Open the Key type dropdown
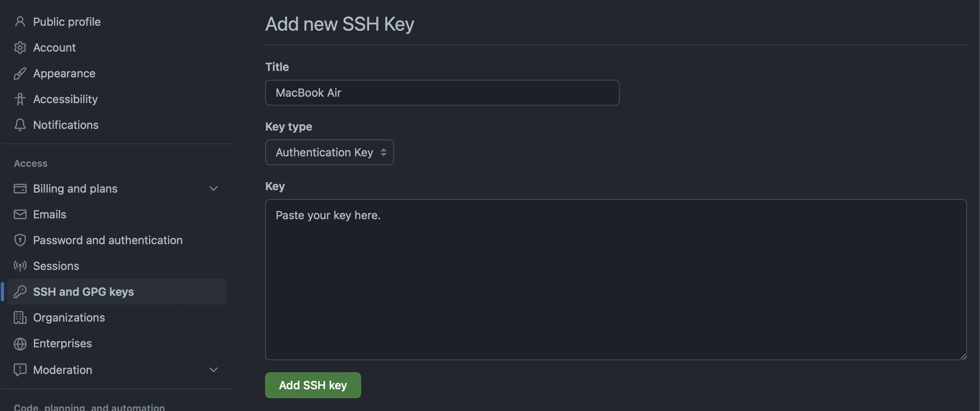This screenshot has height=411, width=980. 329,152
